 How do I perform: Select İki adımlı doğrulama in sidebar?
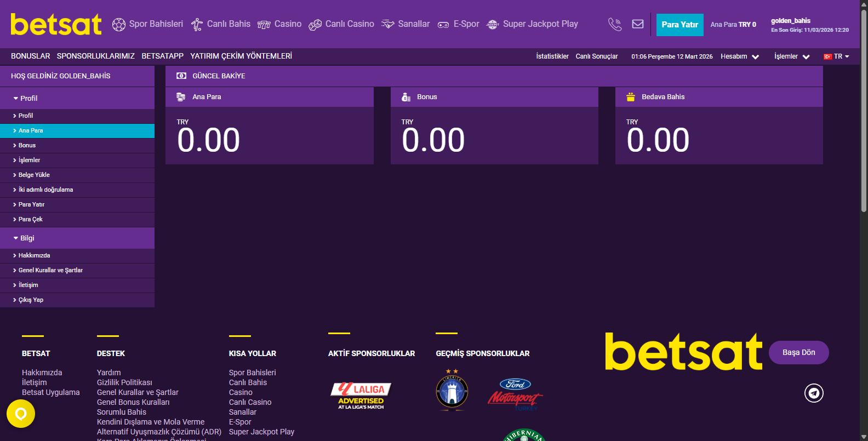pos(77,190)
